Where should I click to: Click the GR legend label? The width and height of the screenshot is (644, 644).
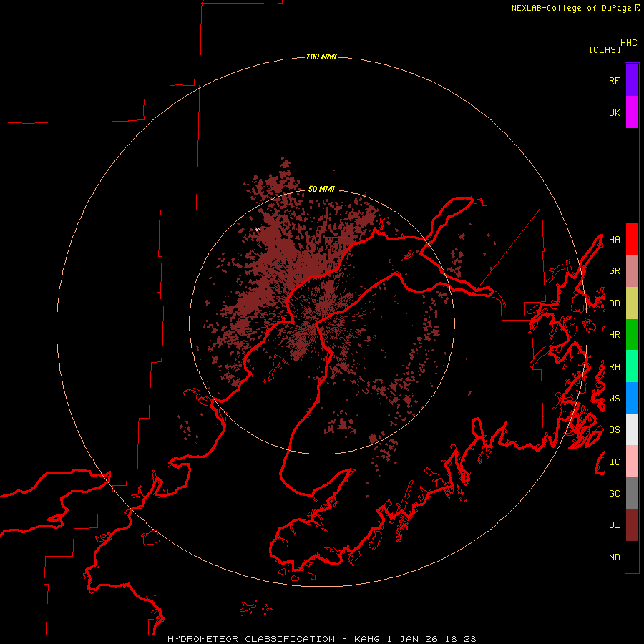614,271
